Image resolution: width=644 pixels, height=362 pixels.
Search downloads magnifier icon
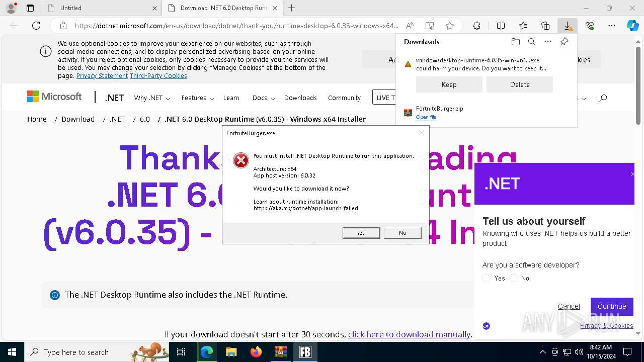tap(532, 42)
